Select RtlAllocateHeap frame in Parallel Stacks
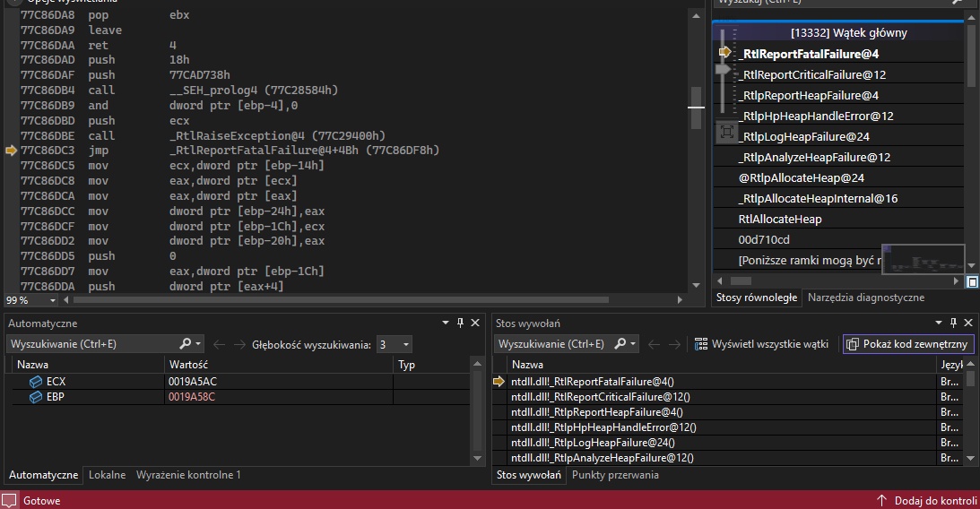Image resolution: width=980 pixels, height=509 pixels. point(780,219)
